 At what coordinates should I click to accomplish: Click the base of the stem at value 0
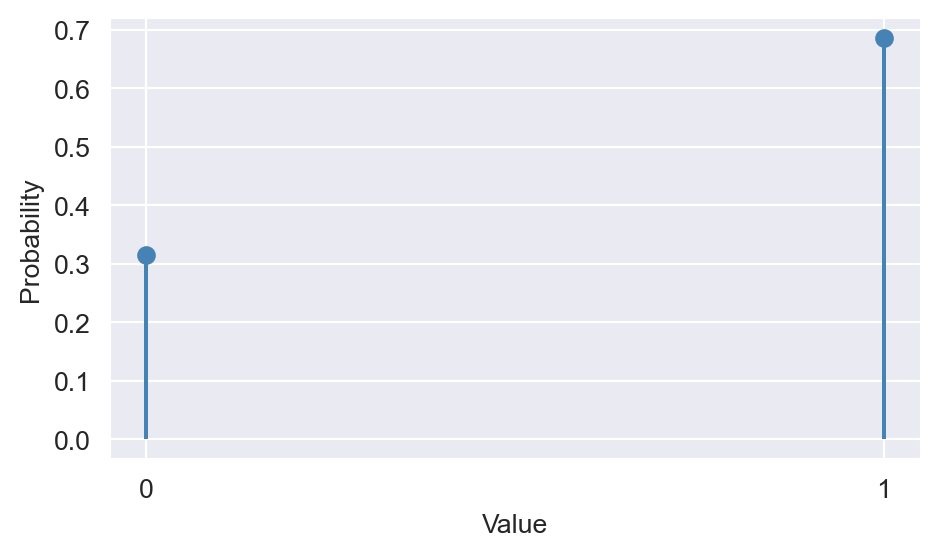[146, 437]
